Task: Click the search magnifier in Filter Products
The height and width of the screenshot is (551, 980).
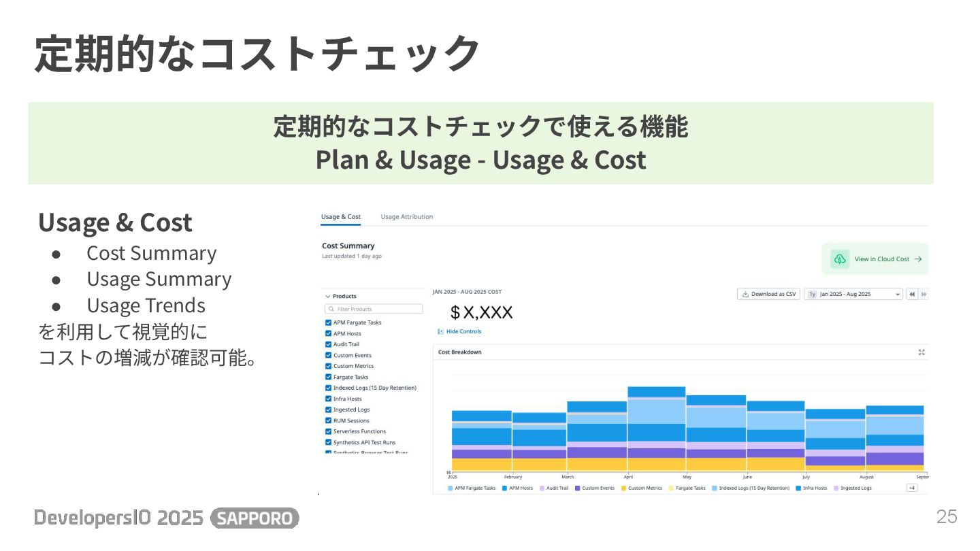Action: (x=331, y=309)
